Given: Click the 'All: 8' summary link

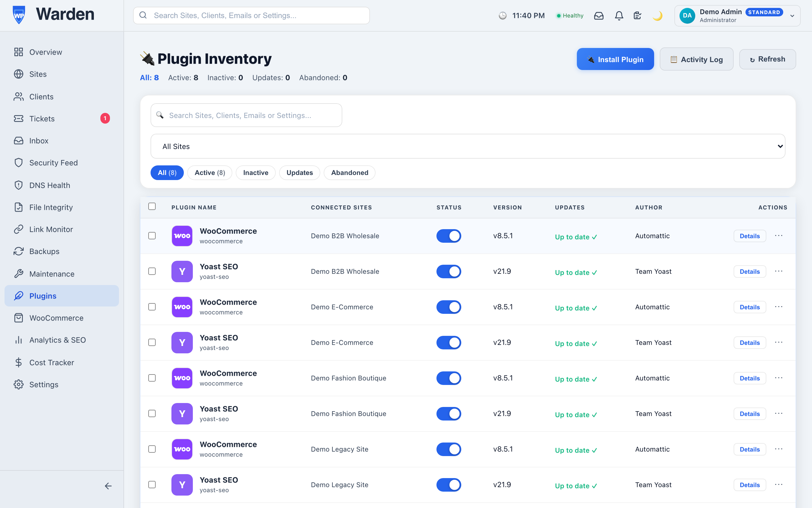Looking at the screenshot, I should 149,78.
